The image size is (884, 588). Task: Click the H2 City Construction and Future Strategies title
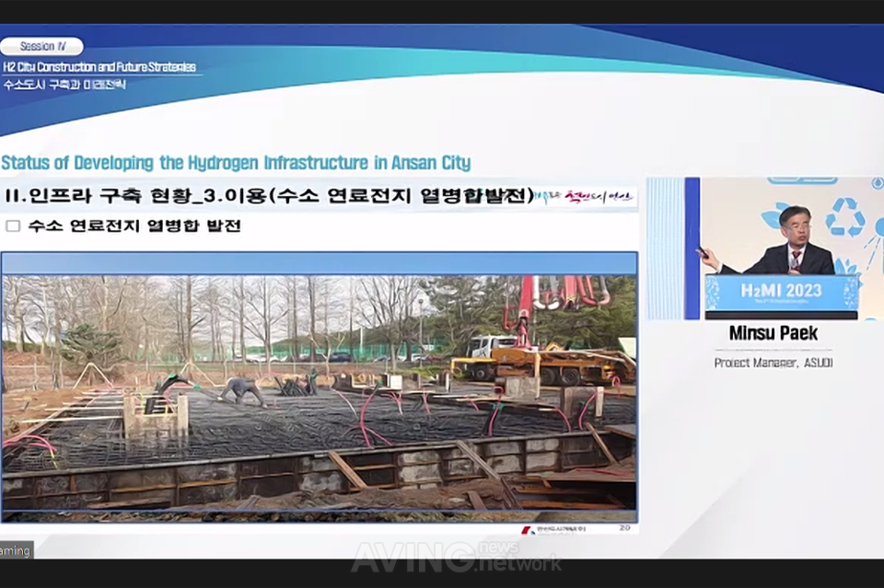tap(99, 67)
